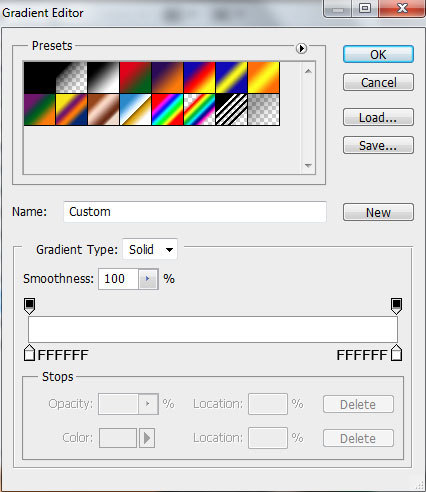Click the Save... button
Viewport: 426px width, 492px height.
point(378,145)
